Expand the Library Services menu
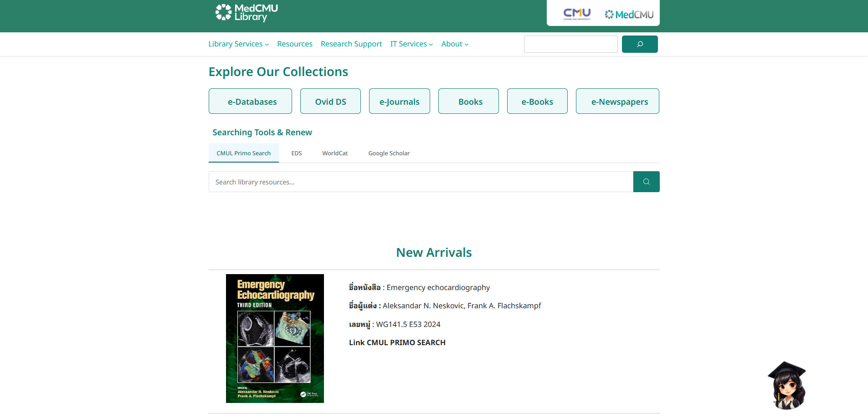Screen dimensions: 868x418 click(239, 44)
